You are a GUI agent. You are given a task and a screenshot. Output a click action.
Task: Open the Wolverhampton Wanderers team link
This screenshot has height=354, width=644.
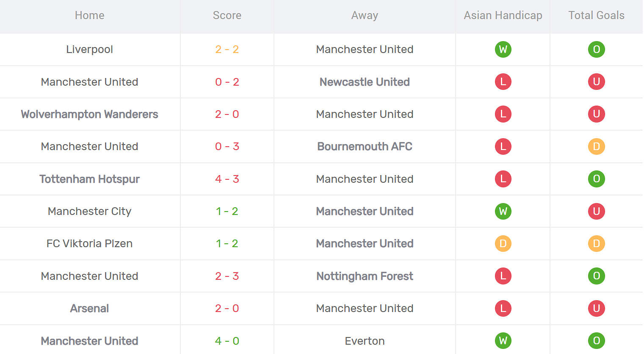tap(89, 114)
